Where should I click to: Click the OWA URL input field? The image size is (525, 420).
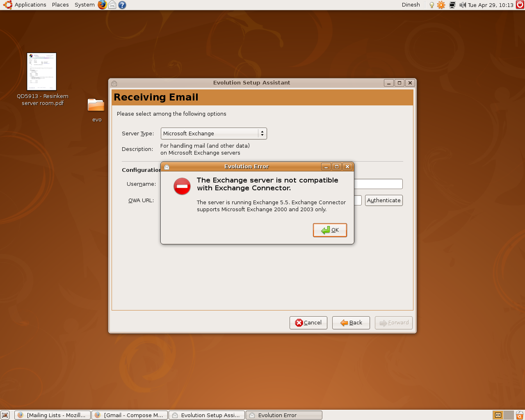[x=358, y=200]
